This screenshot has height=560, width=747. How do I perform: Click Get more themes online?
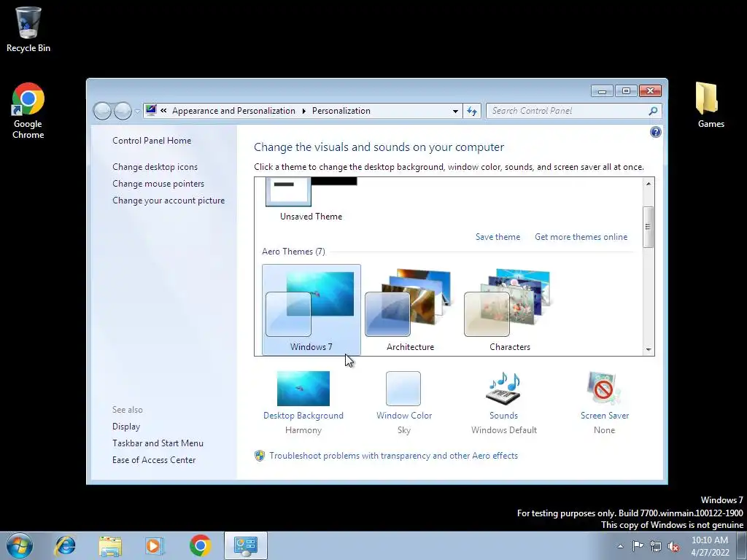point(581,237)
